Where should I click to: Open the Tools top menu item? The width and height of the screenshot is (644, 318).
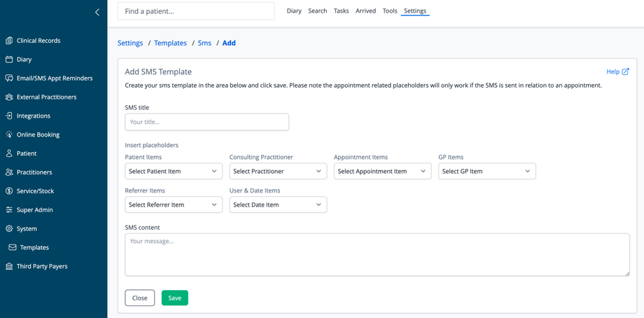tap(390, 11)
